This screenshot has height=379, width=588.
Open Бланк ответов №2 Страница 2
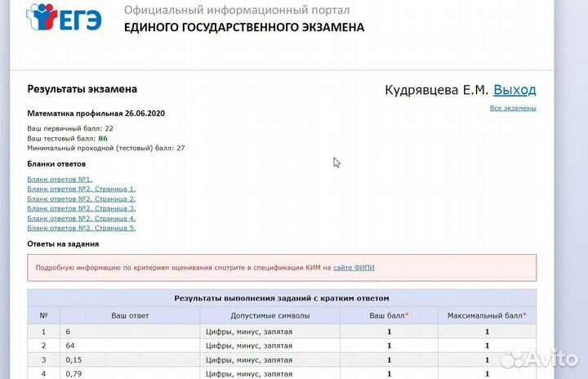tap(82, 198)
